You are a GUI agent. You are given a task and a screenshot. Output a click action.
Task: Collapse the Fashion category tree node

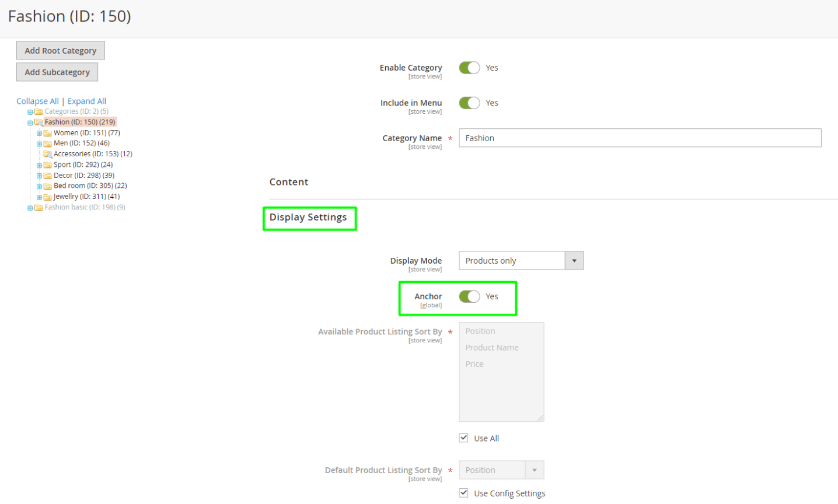click(x=30, y=123)
